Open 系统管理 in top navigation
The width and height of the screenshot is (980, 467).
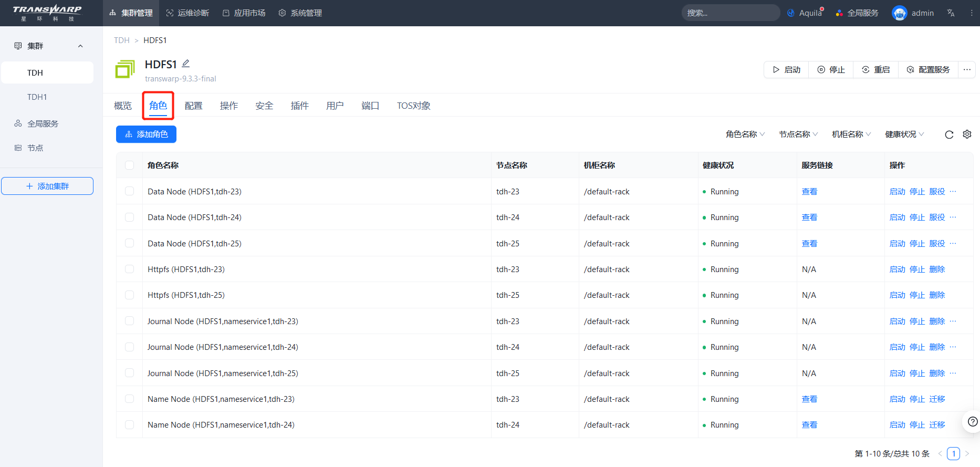[x=300, y=13]
